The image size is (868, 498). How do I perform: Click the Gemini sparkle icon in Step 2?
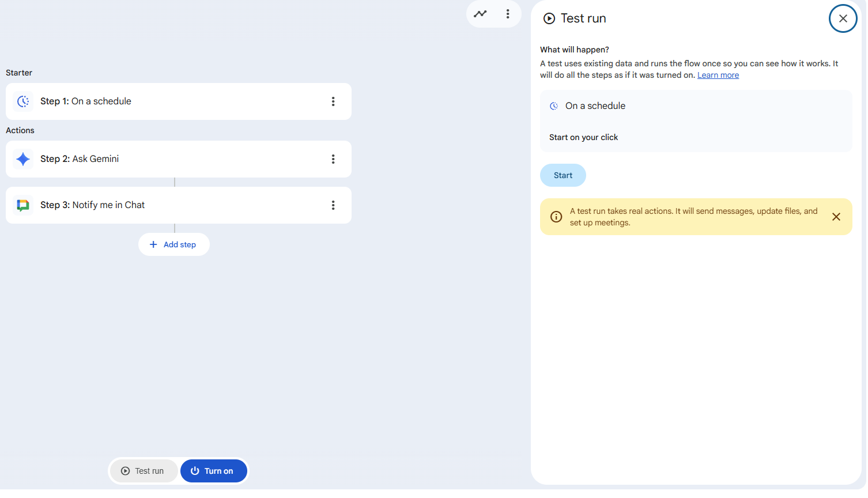(23, 159)
